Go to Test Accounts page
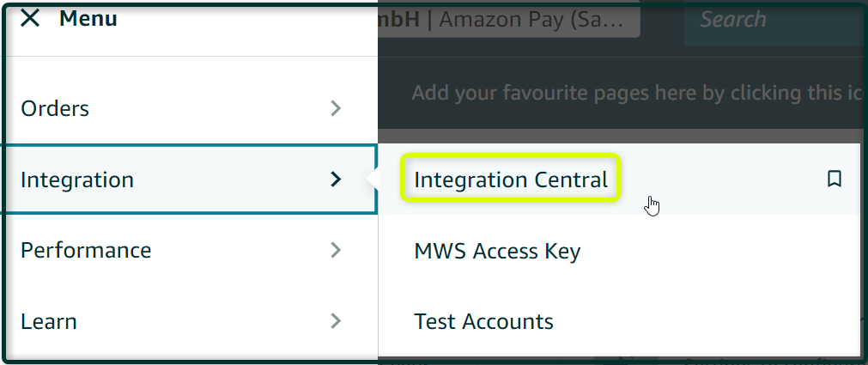The width and height of the screenshot is (868, 365). [x=483, y=321]
